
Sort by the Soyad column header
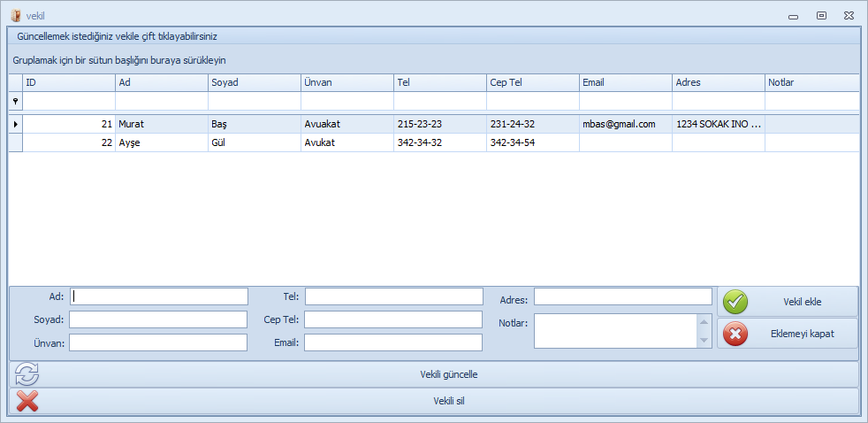254,82
